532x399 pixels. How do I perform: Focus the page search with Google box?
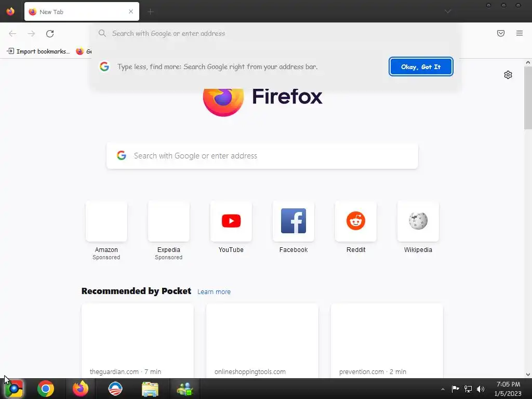coord(262,156)
